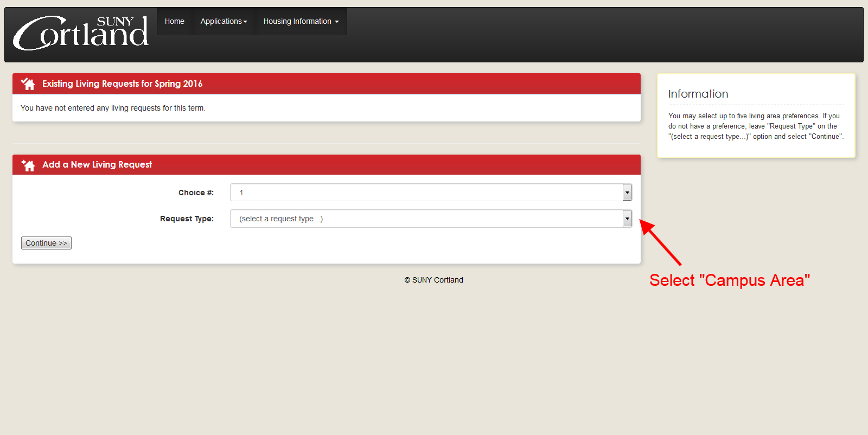
Task: Click the red "Select Campus Area" annotation text
Action: coord(729,280)
